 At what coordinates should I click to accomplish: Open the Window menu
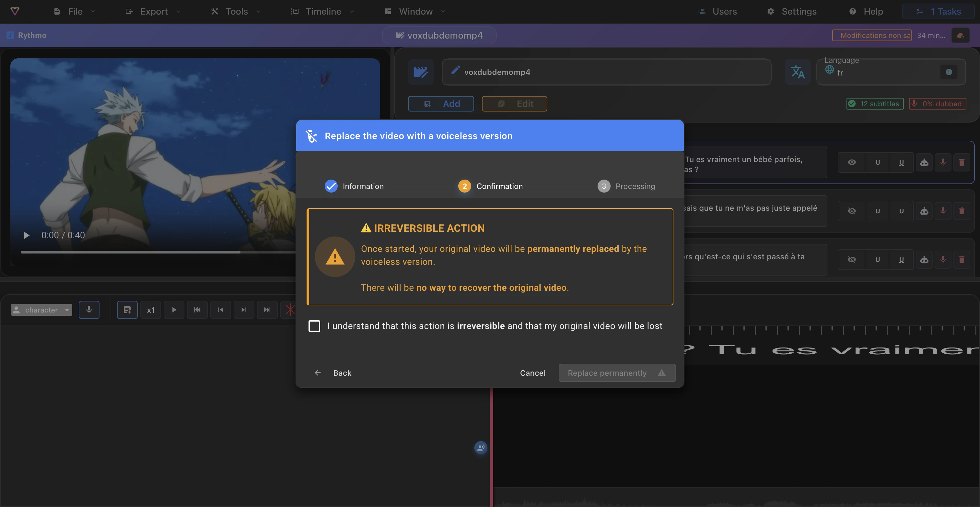point(415,11)
